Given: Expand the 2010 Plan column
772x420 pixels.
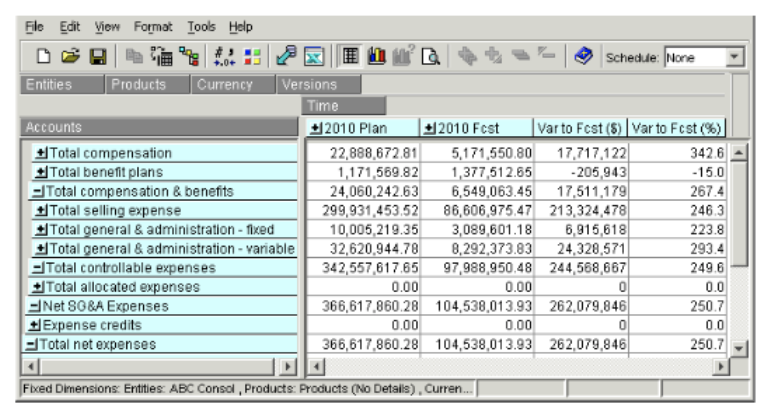Looking at the screenshot, I should [x=314, y=128].
